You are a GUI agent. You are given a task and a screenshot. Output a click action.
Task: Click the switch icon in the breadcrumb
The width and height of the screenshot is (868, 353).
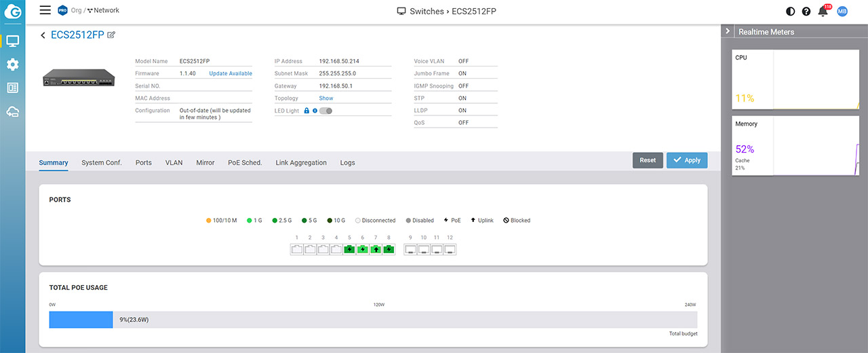[401, 12]
